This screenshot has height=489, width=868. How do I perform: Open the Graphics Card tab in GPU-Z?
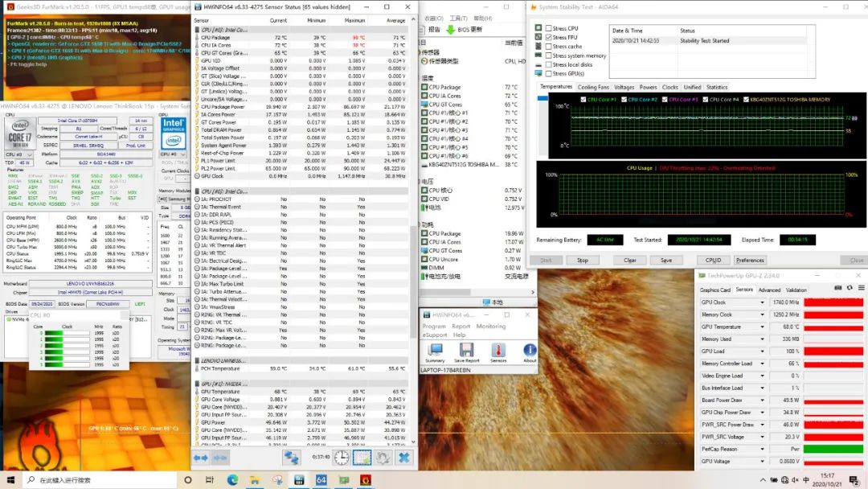(714, 290)
